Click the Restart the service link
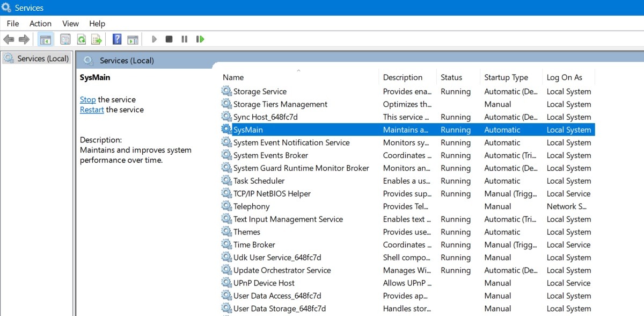The image size is (644, 316). click(91, 110)
